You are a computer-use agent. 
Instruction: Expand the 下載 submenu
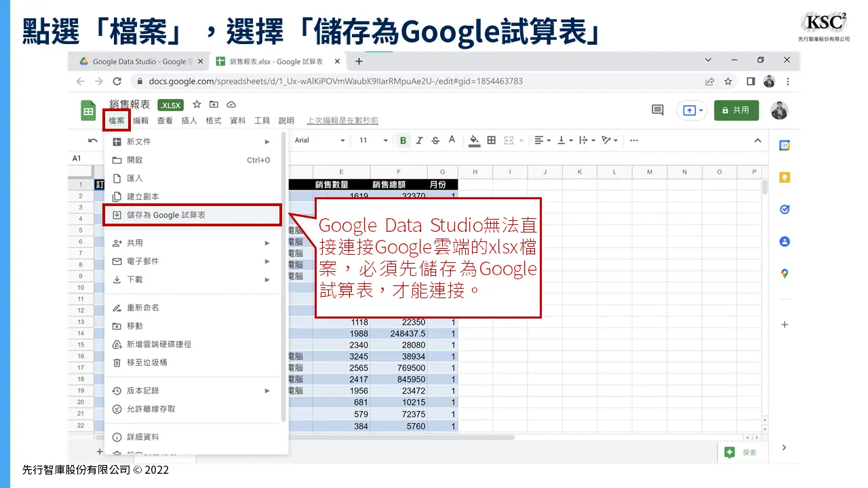click(193, 279)
